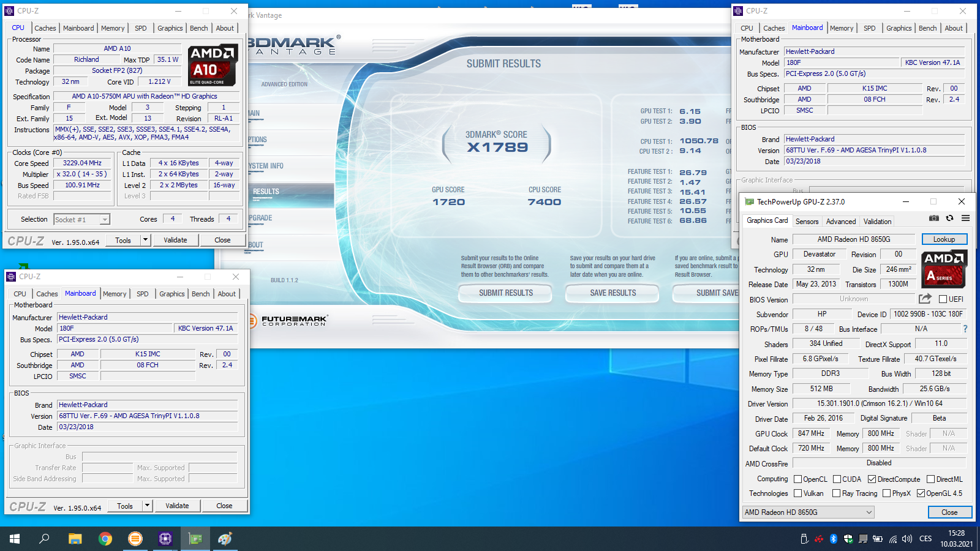The image size is (980, 551).
Task: Click the red tray icon beside Bluetooth
Action: pyautogui.click(x=819, y=539)
